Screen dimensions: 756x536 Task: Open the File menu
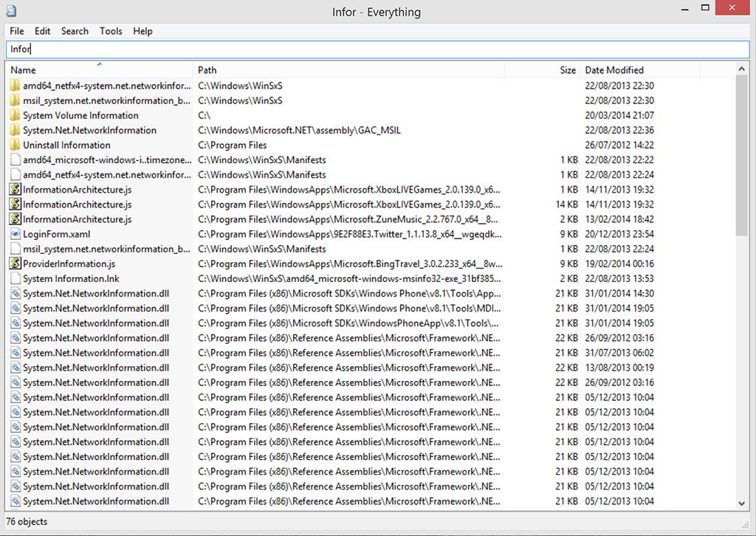17,31
